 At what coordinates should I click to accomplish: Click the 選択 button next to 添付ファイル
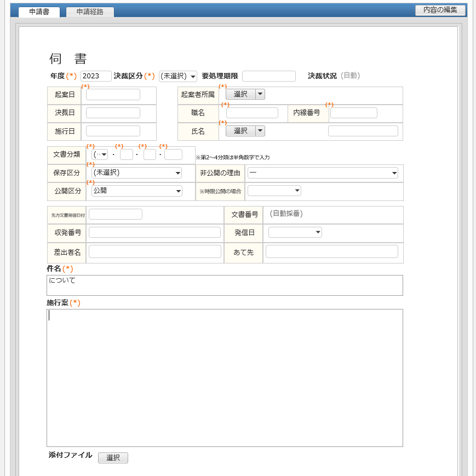coord(113,458)
